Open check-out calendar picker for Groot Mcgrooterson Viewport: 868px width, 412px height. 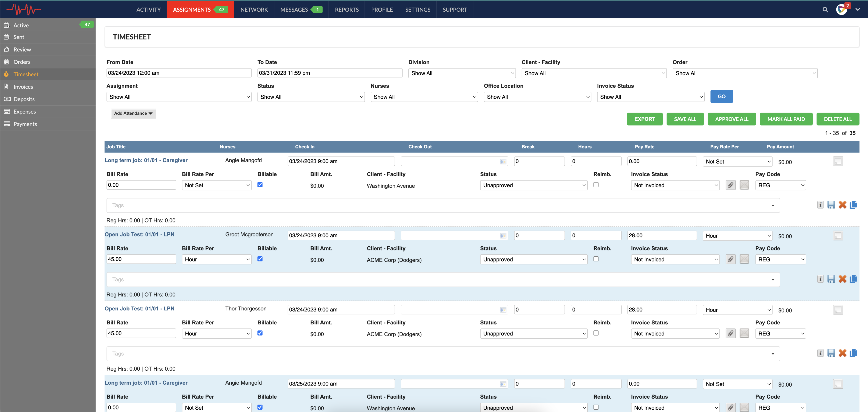[503, 236]
